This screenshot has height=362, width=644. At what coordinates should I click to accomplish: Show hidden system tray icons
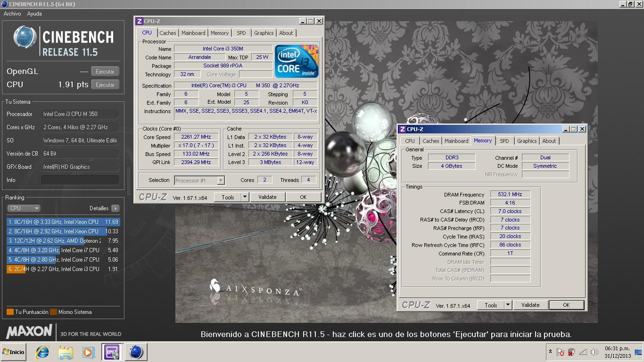[x=550, y=352]
